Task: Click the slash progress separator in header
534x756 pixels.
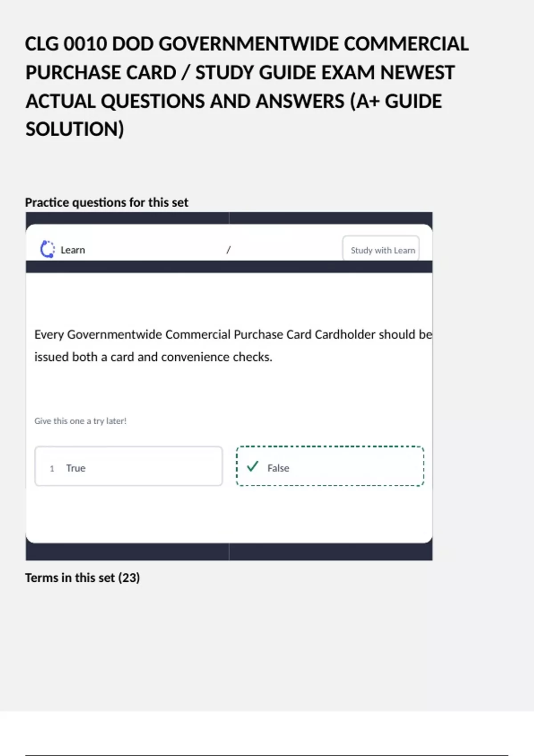Action: (228, 250)
